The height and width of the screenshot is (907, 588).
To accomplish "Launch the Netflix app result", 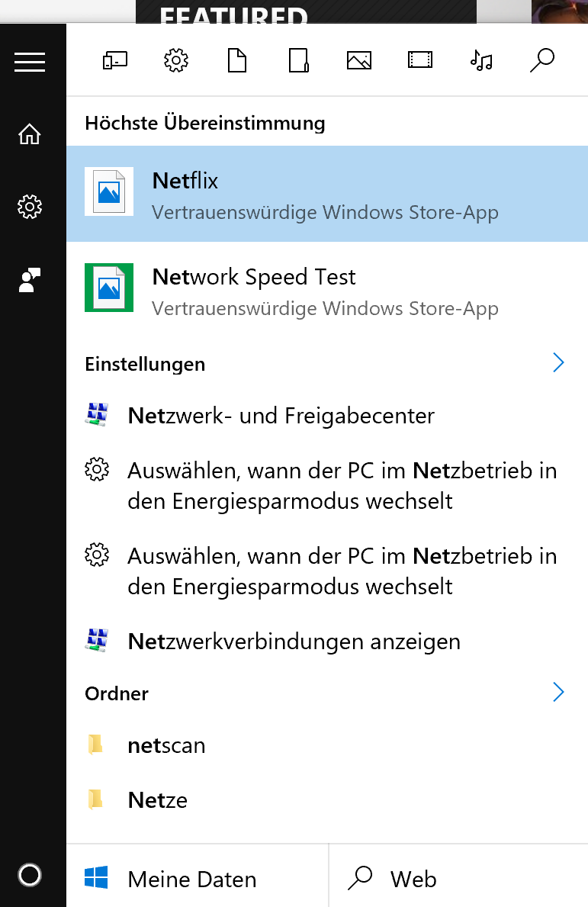I will (x=327, y=194).
